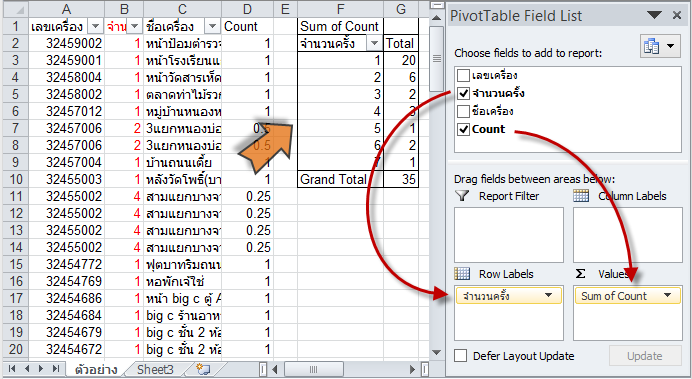Expand Sum of Count menu in Values

[667, 296]
